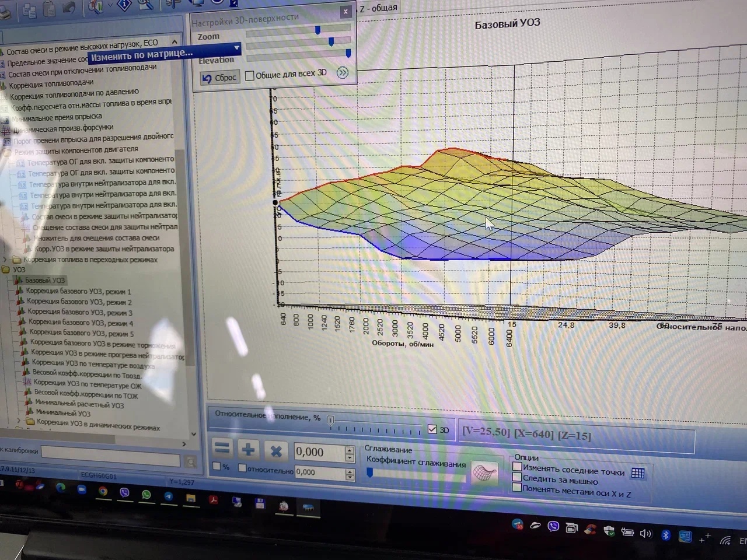The height and width of the screenshot is (560, 747).
Task: Click the multiply (X) icon button
Action: (x=276, y=450)
